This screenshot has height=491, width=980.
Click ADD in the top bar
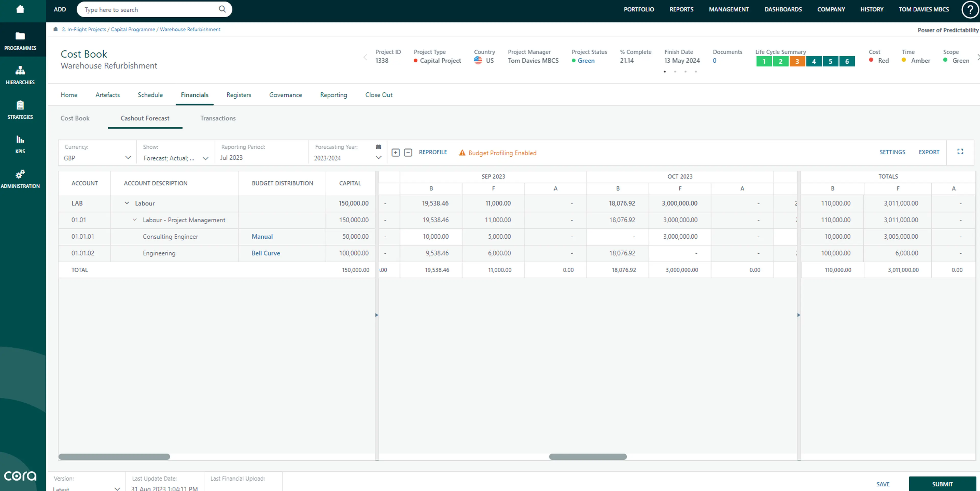(x=60, y=9)
